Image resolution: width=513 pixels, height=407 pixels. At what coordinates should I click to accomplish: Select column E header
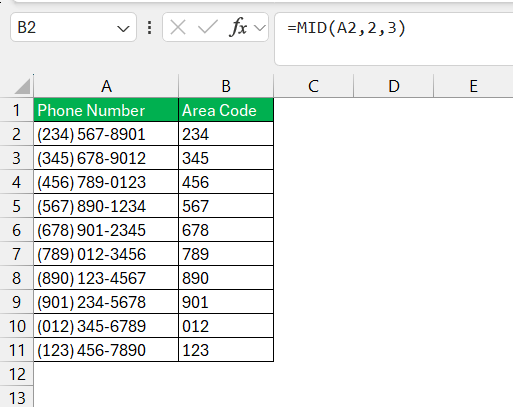pos(473,86)
